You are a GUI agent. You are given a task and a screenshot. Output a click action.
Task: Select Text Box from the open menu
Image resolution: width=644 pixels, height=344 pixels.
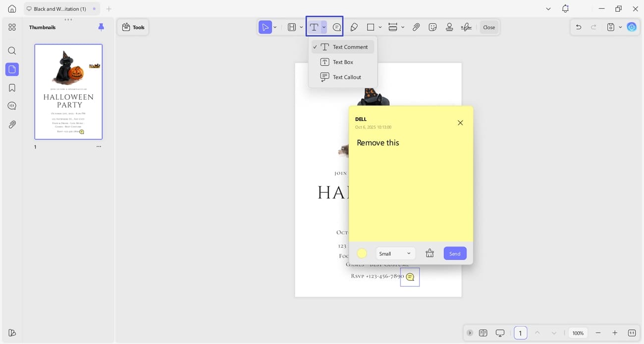342,61
